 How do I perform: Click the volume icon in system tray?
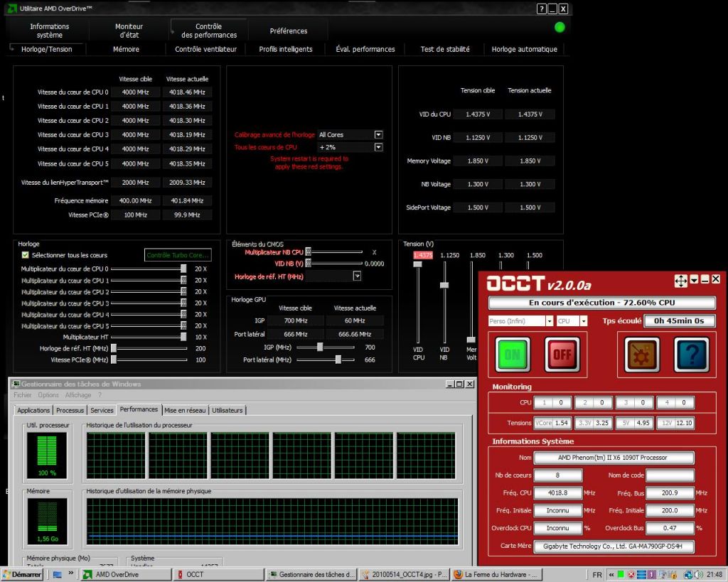pos(700,575)
